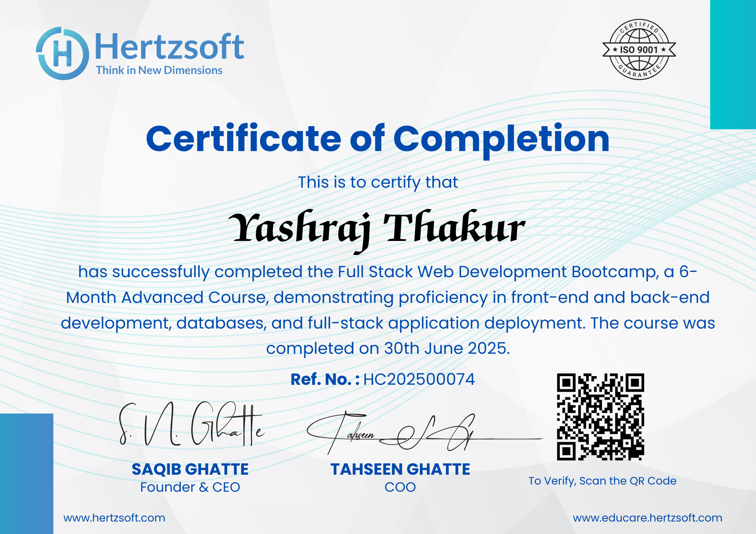
Task: Click the star inside the ISO badge
Action: point(614,49)
